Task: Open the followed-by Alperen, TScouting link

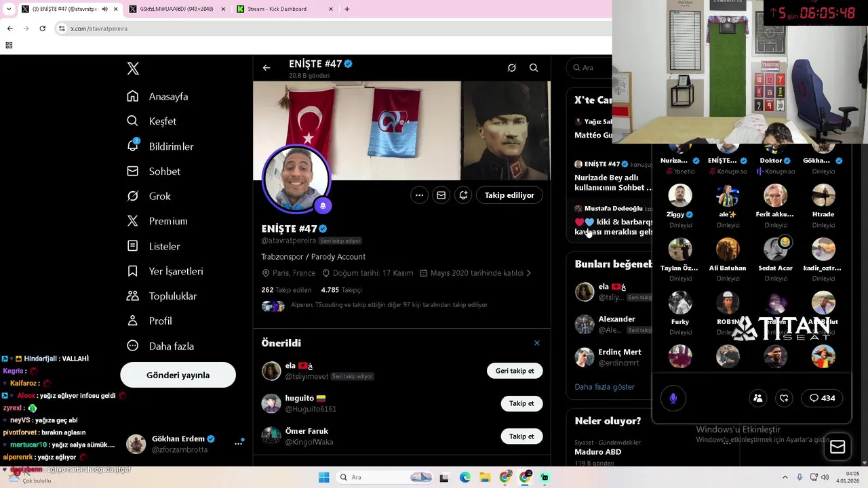Action: point(389,305)
